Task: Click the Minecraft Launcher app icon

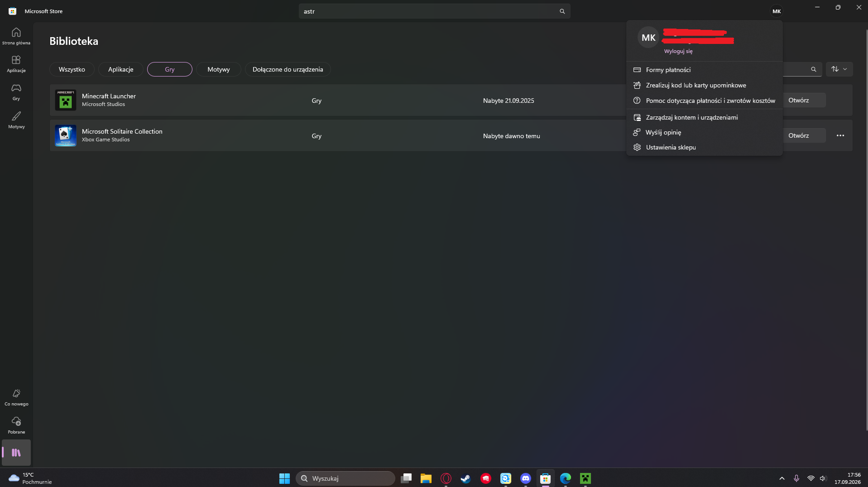Action: 66,100
